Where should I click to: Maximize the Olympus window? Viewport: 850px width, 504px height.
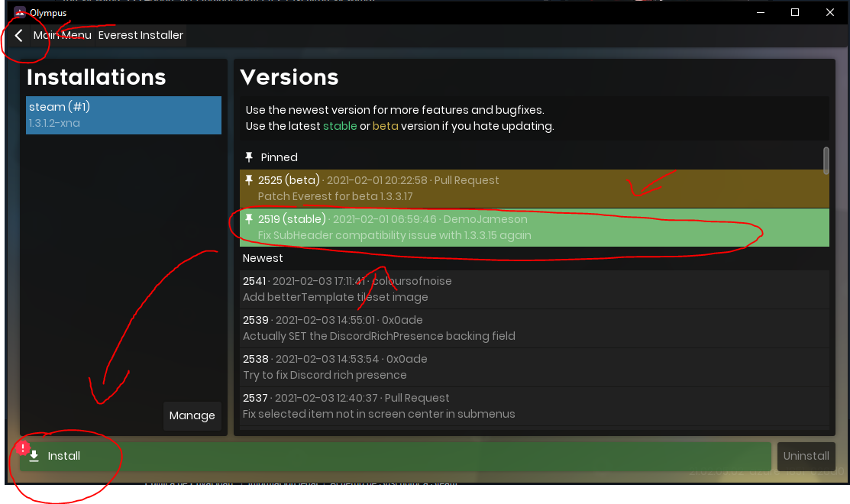(x=795, y=12)
